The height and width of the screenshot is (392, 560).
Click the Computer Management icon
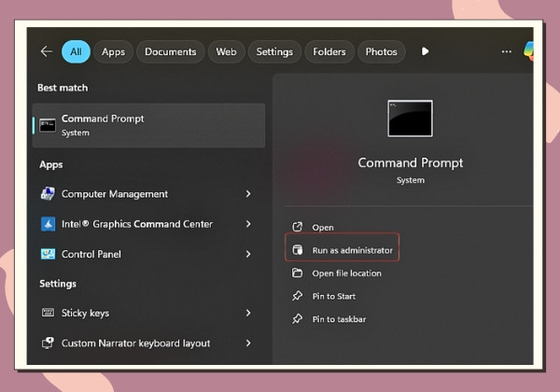48,194
